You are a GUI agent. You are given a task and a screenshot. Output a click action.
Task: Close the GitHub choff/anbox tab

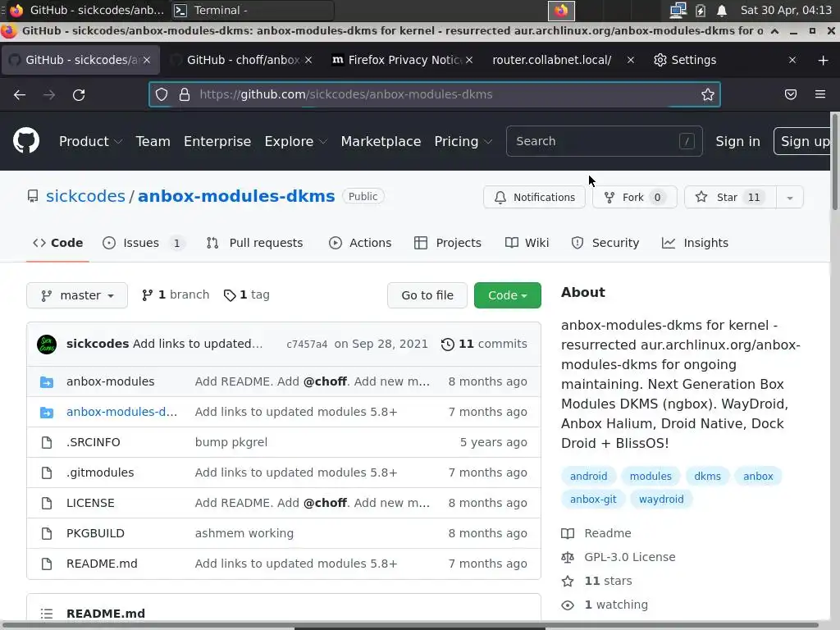point(308,60)
